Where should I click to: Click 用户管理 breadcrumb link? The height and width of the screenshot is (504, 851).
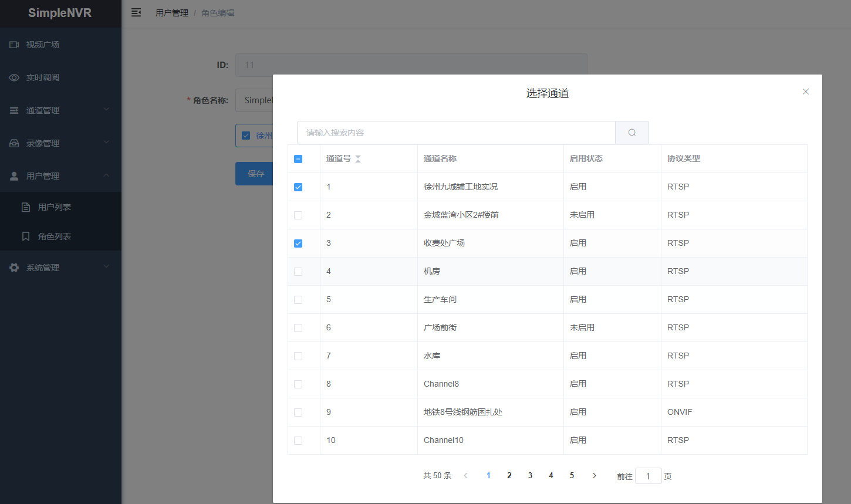tap(172, 13)
